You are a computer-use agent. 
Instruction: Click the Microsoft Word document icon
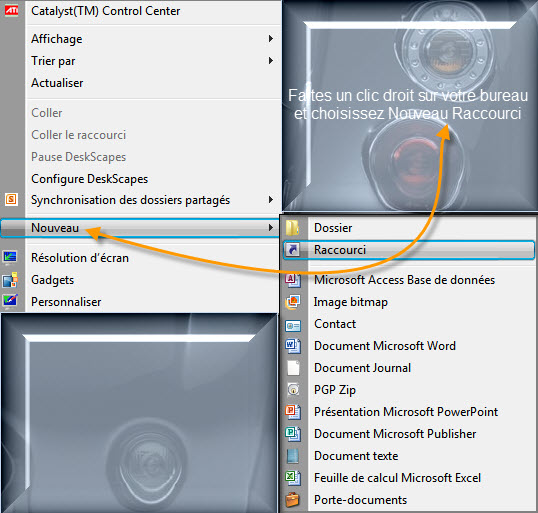pos(293,346)
